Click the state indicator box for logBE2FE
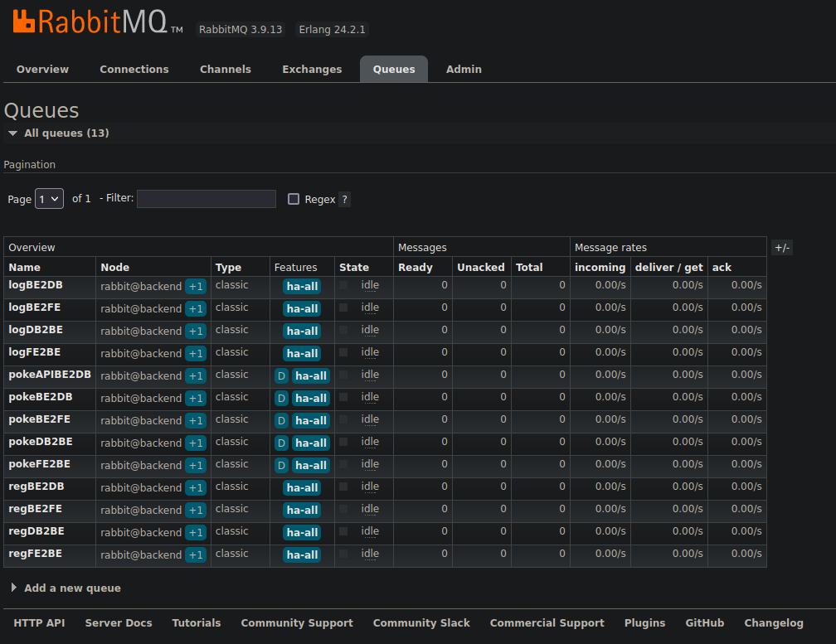 point(343,307)
